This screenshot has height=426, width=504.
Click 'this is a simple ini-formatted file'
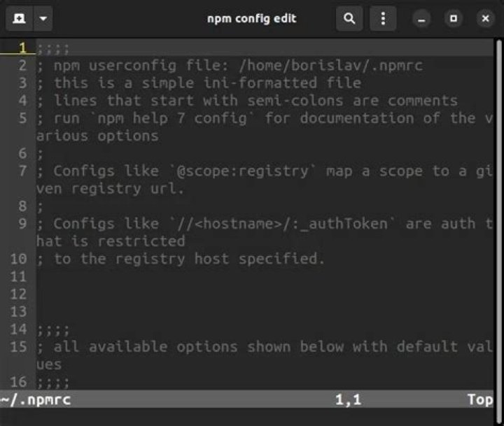199,83
